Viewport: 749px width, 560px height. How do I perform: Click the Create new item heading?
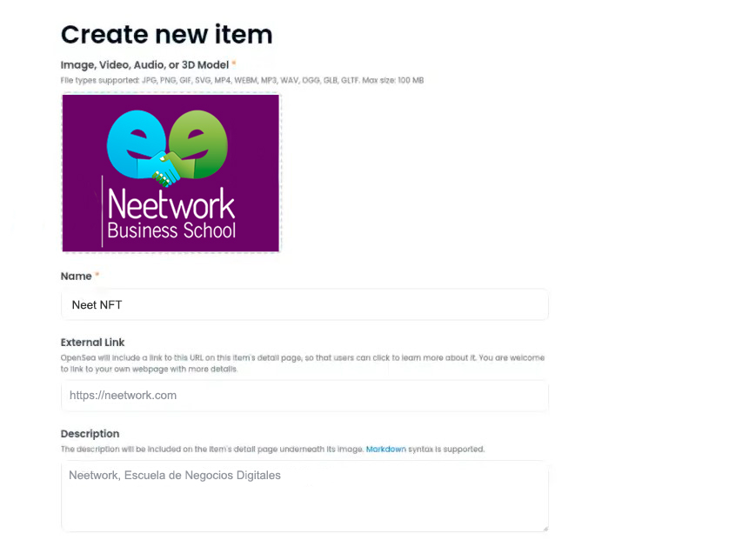166,34
